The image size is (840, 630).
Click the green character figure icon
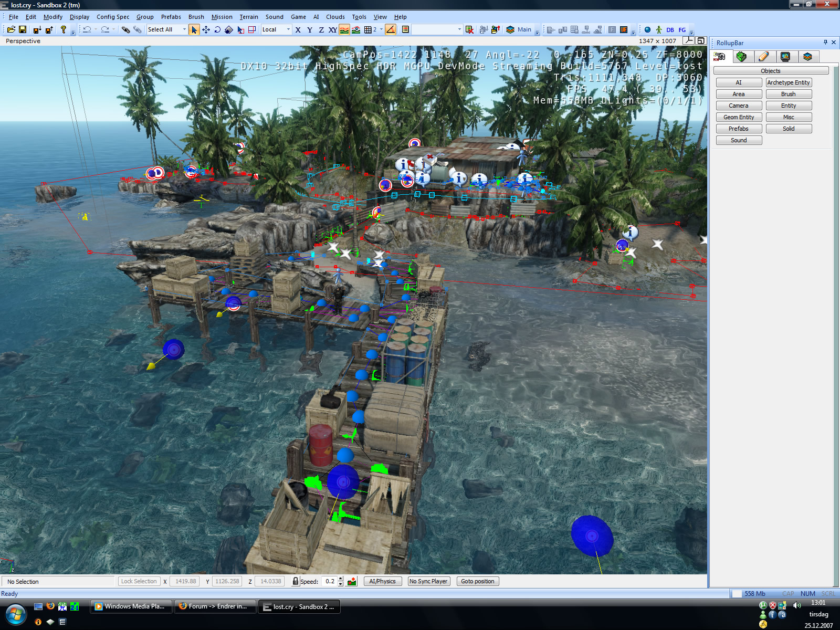(x=659, y=30)
